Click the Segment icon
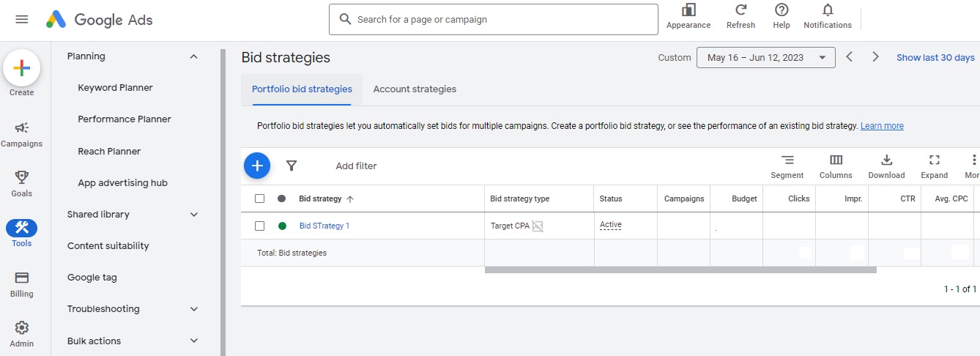980x356 pixels. [787, 160]
